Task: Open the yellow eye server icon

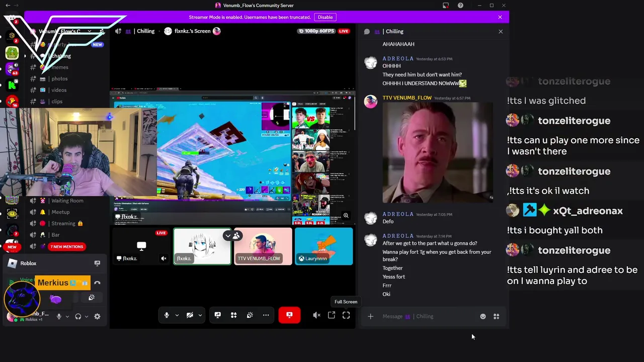Action: pyautogui.click(x=12, y=214)
